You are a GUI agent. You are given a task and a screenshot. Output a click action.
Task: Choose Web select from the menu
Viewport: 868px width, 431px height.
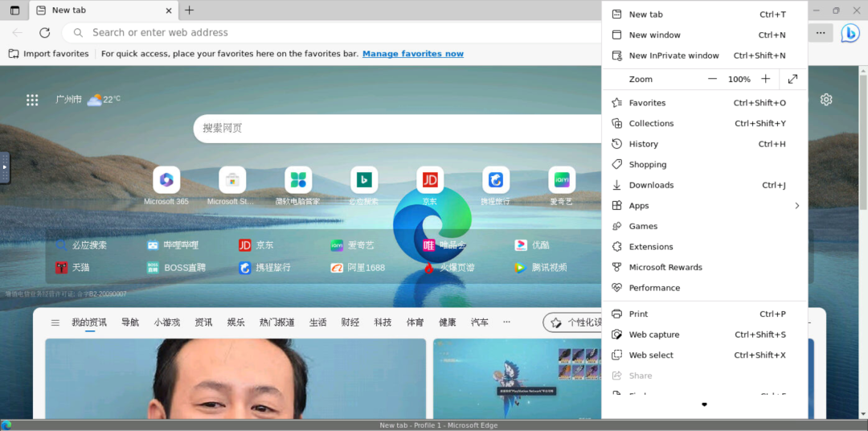pyautogui.click(x=704, y=355)
